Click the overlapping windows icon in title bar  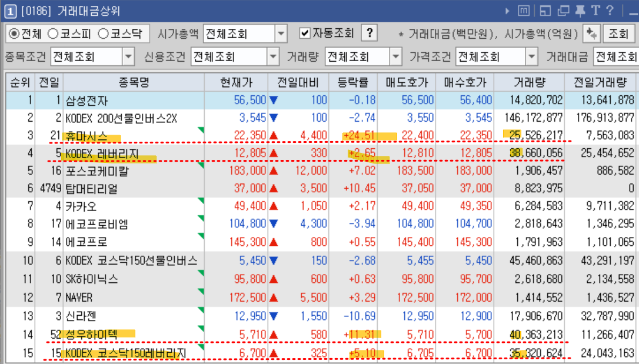point(563,11)
